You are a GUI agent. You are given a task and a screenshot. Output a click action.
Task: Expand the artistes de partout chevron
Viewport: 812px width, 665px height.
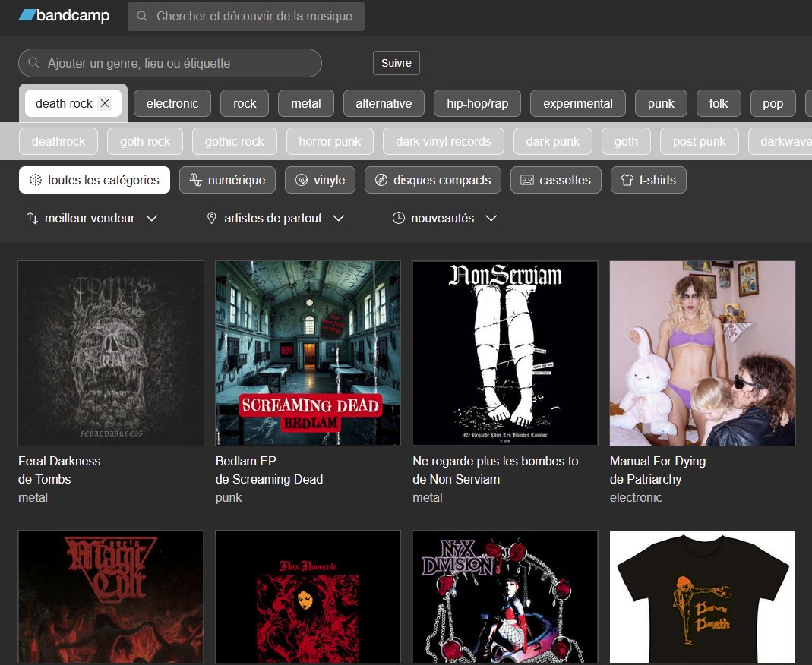pyautogui.click(x=339, y=219)
